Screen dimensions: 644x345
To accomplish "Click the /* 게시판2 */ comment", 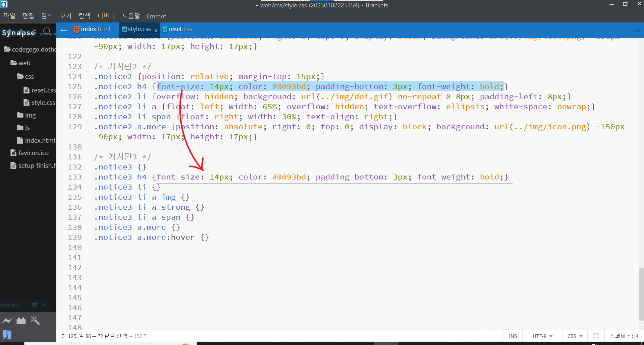I will pyautogui.click(x=122, y=66).
